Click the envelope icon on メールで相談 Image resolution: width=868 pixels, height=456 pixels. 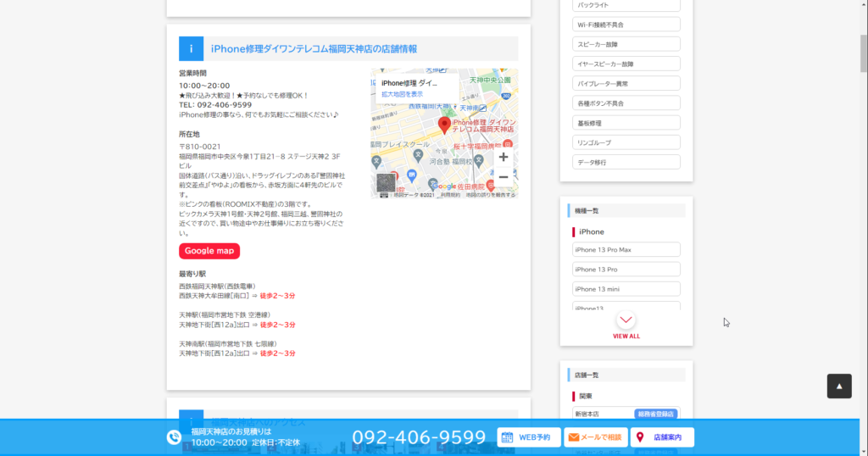574,437
